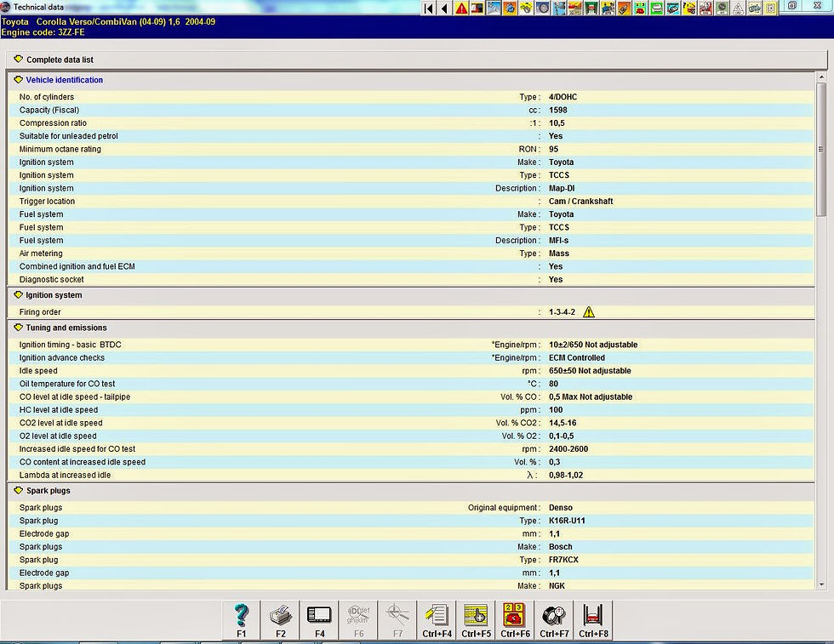
Task: Click the green vehicle lift icon in top toolbar
Action: pos(591,8)
